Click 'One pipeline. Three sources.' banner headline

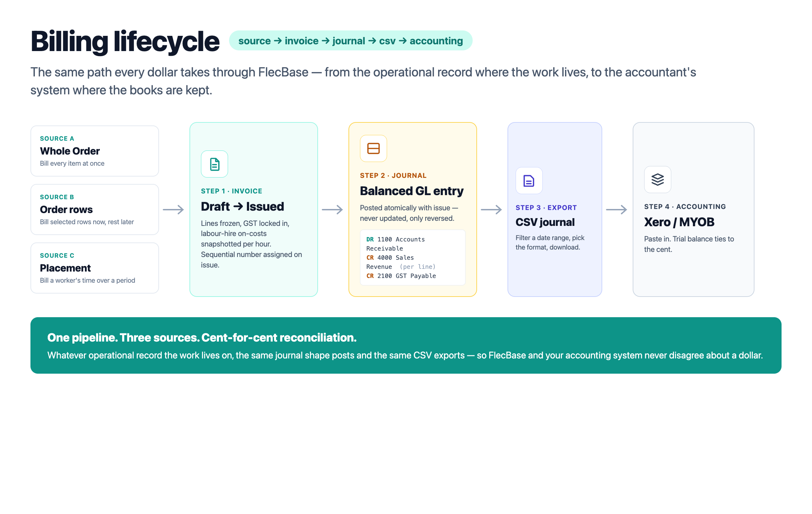[x=202, y=337]
